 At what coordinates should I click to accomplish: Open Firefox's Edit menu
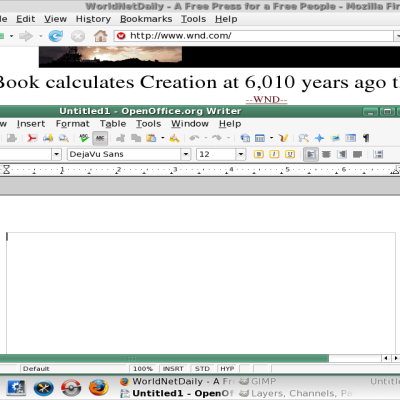(x=25, y=19)
